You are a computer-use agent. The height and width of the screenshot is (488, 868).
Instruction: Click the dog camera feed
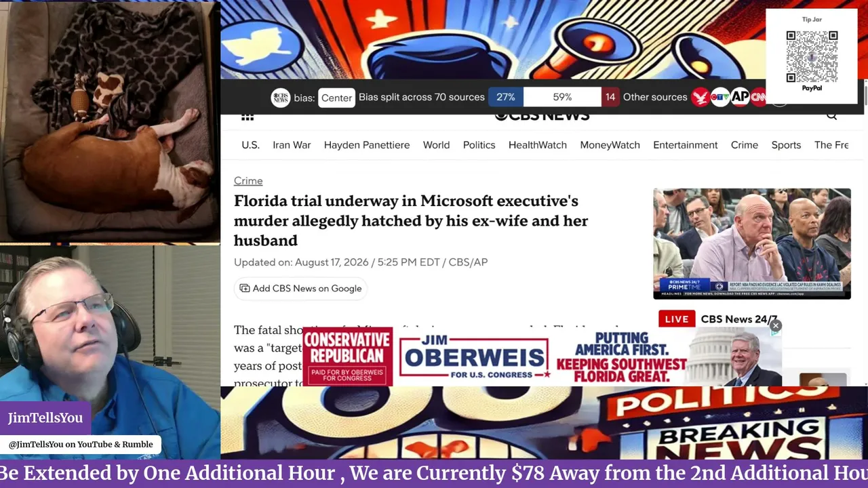110,121
